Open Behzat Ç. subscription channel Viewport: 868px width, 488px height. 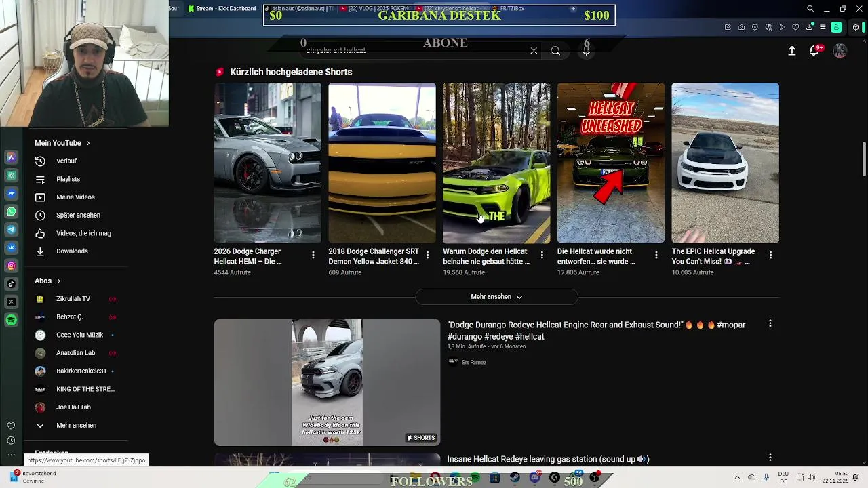pos(69,317)
